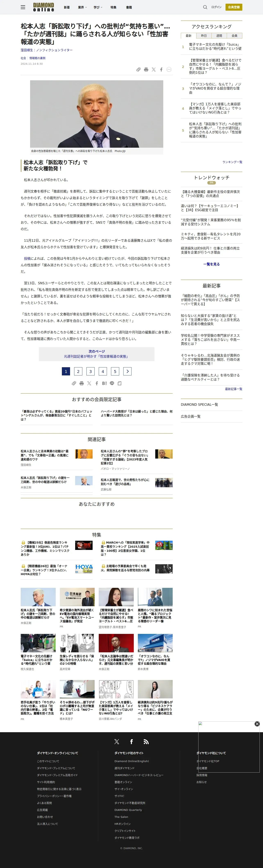
Task: Open the hamburger menu in the header
Action: click(x=23, y=7)
